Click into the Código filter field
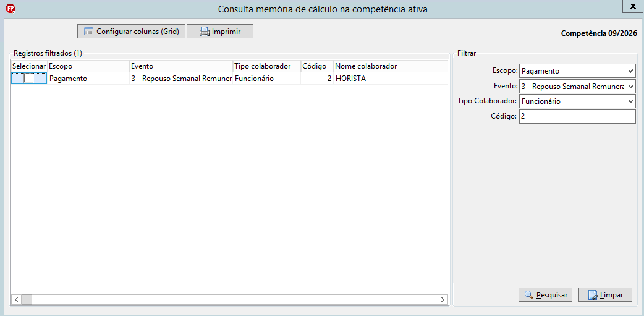 coord(577,116)
